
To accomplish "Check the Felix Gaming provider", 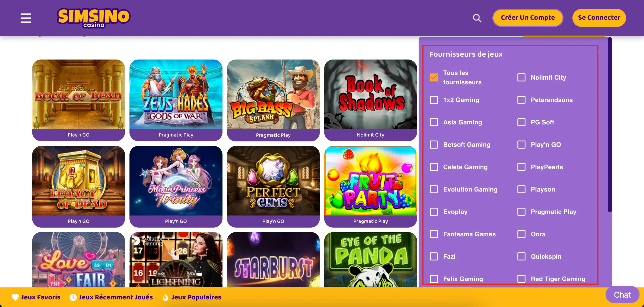I will point(434,279).
